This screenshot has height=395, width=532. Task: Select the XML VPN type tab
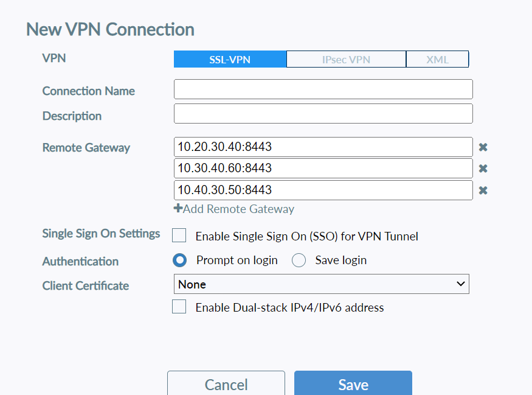click(x=438, y=60)
